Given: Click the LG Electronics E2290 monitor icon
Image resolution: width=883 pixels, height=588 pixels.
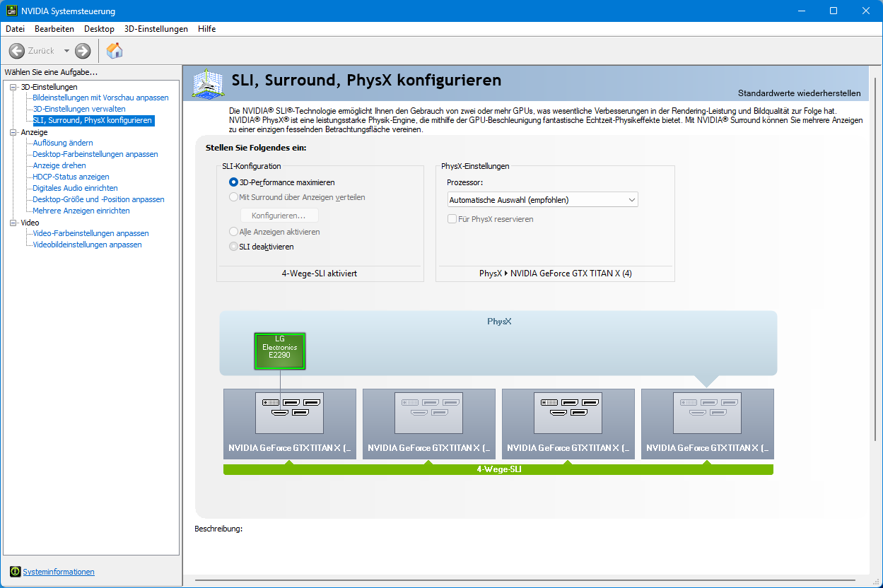Looking at the screenshot, I should pyautogui.click(x=279, y=351).
